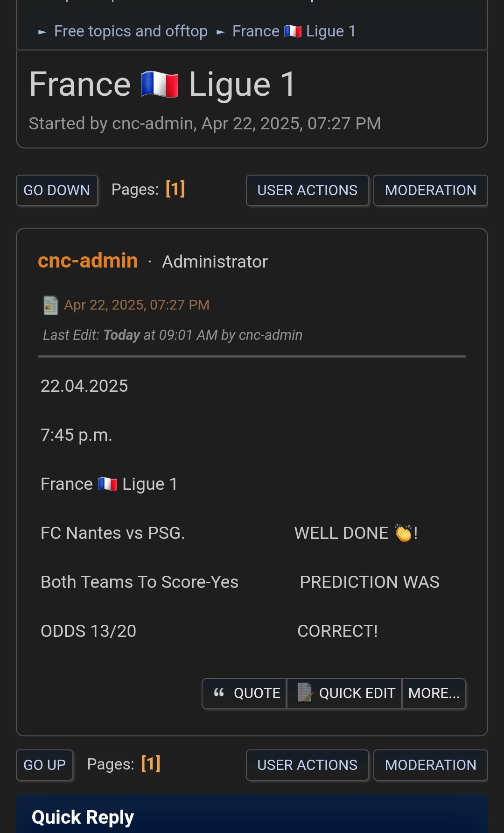
Task: Click the clapping hands emoji in the post
Action: pyautogui.click(x=404, y=533)
